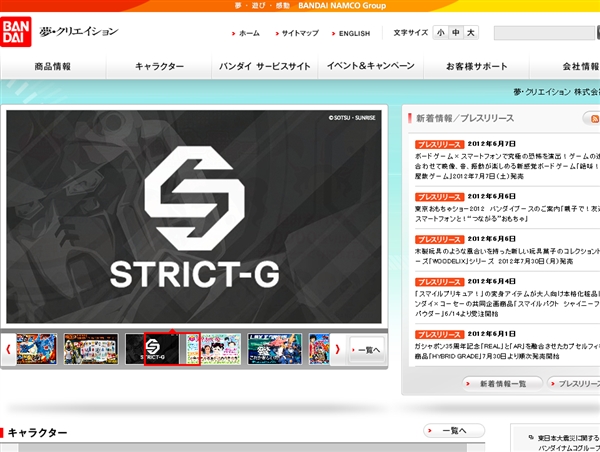Click the red BANDAI logo

click(16, 32)
